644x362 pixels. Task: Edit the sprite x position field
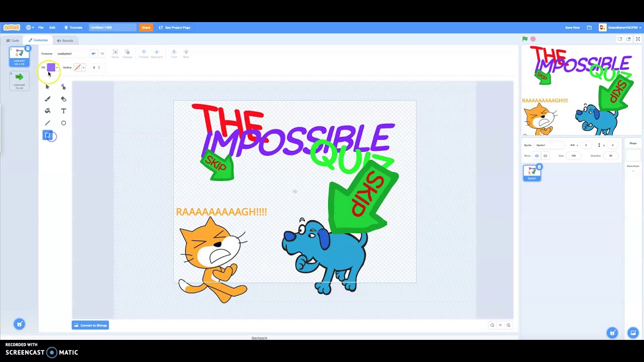(x=586, y=145)
